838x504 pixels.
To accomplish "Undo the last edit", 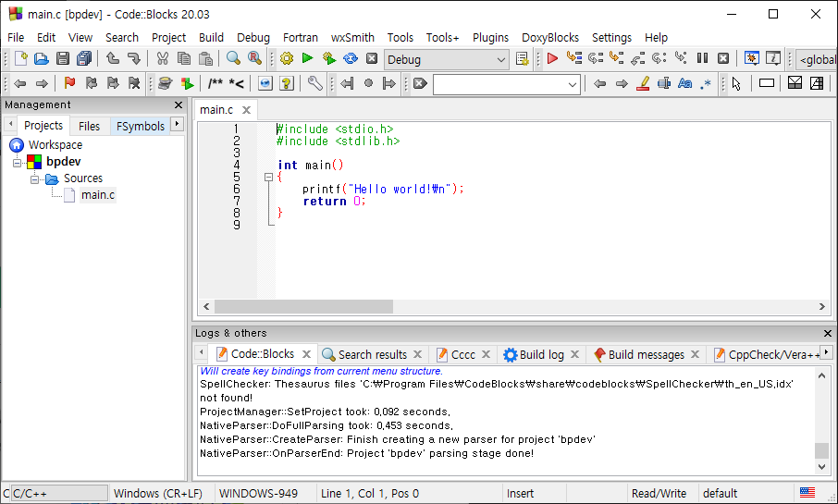I will (x=112, y=58).
